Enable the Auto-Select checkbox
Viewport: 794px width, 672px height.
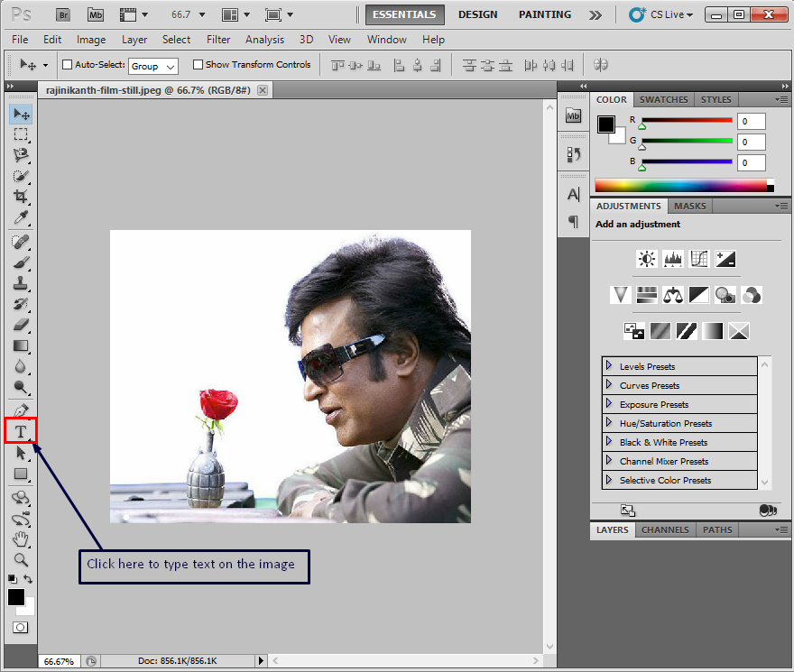point(66,64)
